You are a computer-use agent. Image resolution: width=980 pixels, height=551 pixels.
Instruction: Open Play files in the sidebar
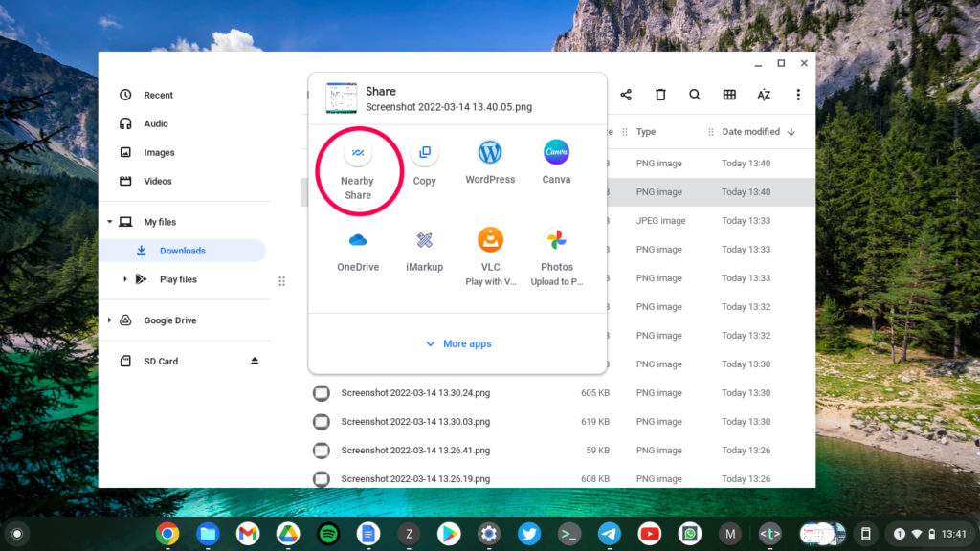177,279
